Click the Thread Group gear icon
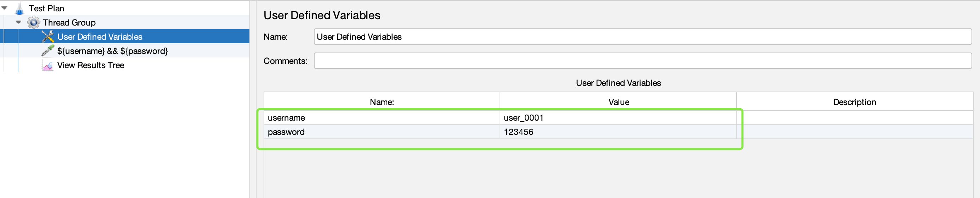980x198 pixels. pyautogui.click(x=33, y=22)
